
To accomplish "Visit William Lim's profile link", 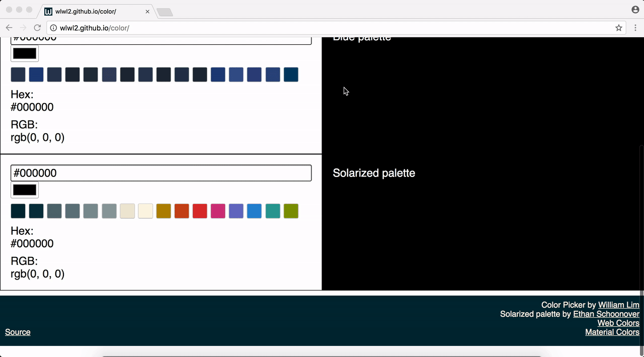I will 618,305.
